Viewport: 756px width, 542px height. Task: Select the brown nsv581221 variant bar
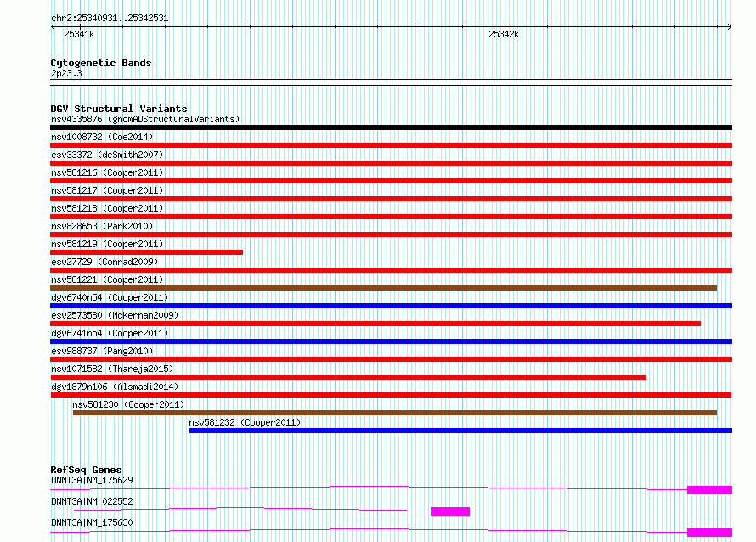(x=383, y=288)
